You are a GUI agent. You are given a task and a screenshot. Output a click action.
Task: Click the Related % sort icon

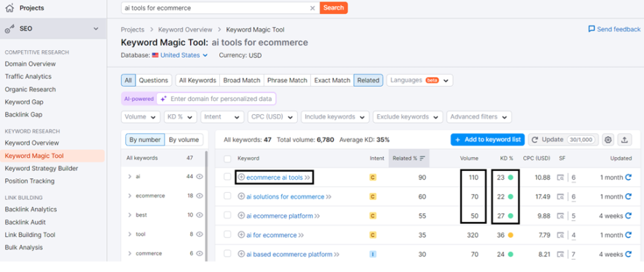[423, 159]
